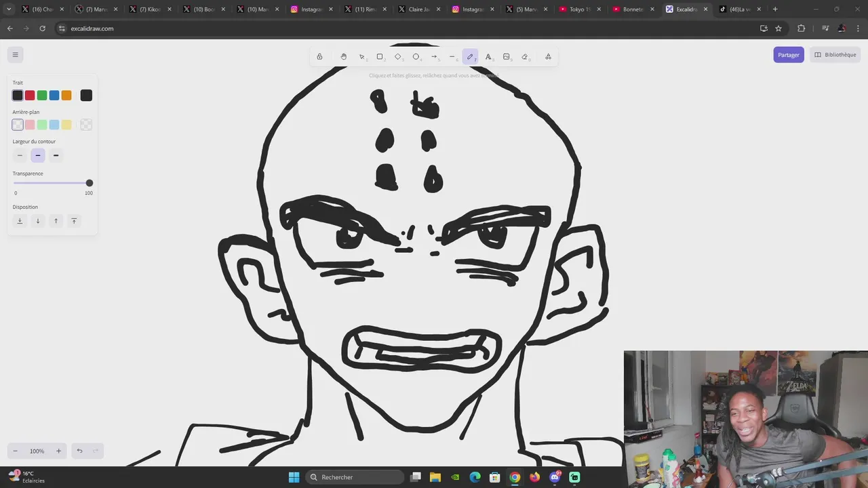This screenshot has width=868, height=488.
Task: Select the Ellipse shape tool
Action: click(416, 56)
